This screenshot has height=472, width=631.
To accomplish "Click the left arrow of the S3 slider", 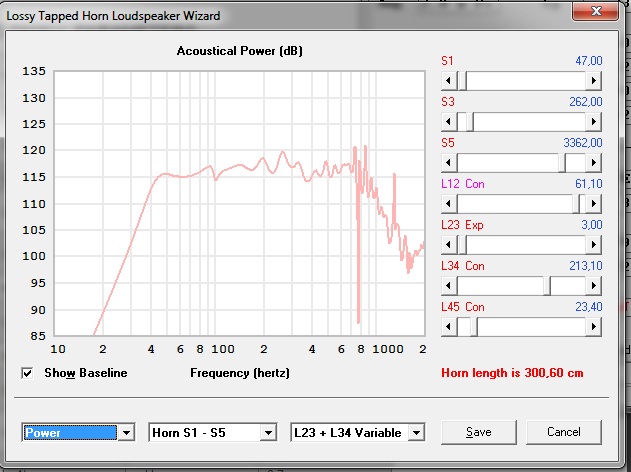I will (x=449, y=122).
